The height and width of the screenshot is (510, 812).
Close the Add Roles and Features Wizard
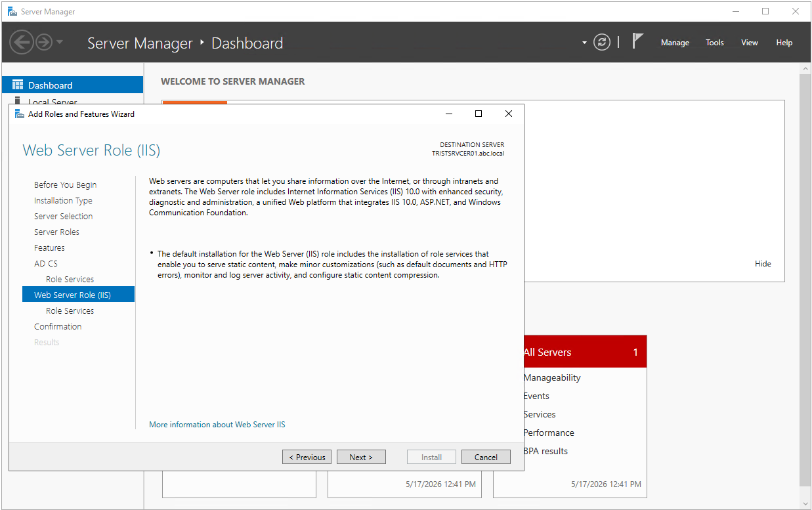509,114
